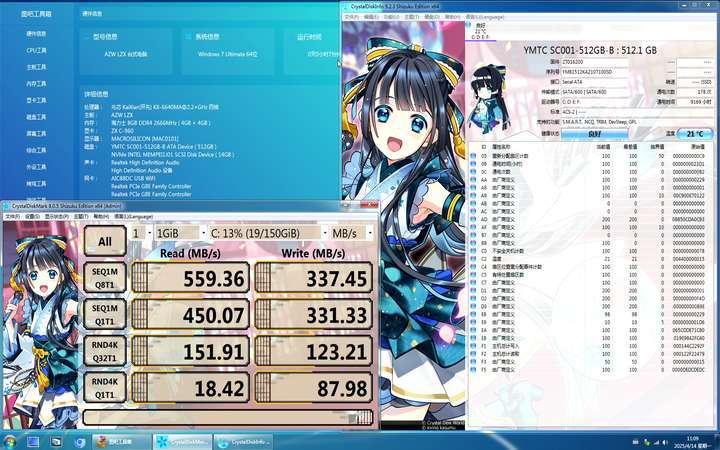Open 文件 menu in CrystalDiskMark
Screen dimensions: 720x450
[12, 216]
